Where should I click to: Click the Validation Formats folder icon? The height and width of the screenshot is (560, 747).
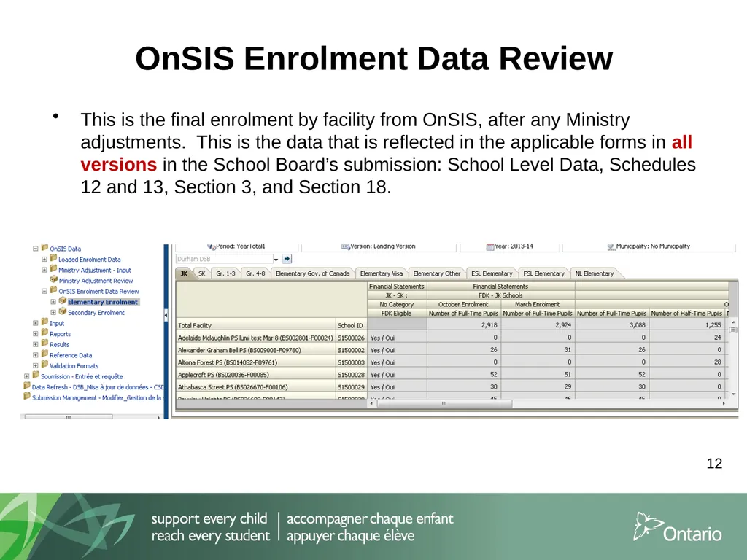point(44,365)
